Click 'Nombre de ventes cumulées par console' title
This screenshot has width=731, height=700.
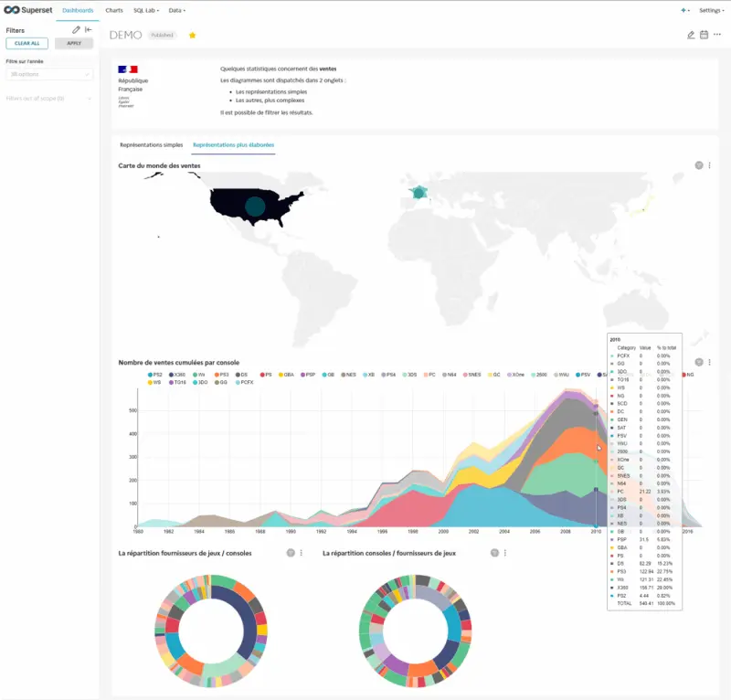tap(179, 363)
